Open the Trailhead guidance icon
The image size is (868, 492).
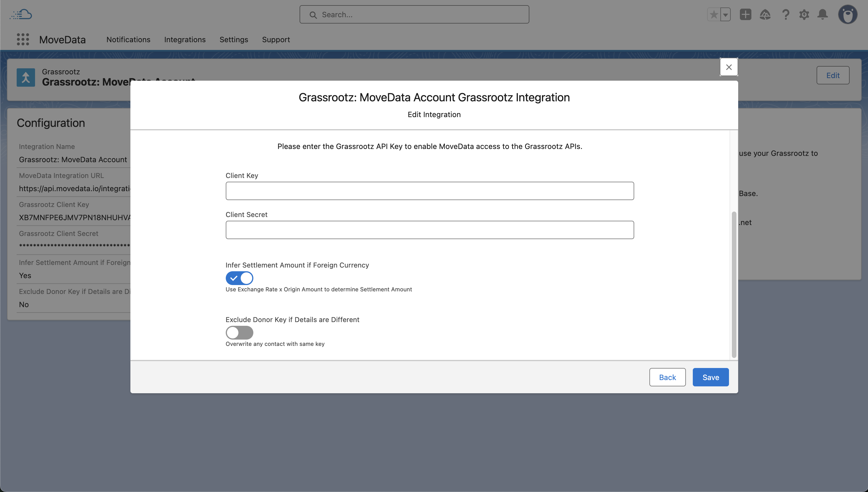[x=765, y=15]
